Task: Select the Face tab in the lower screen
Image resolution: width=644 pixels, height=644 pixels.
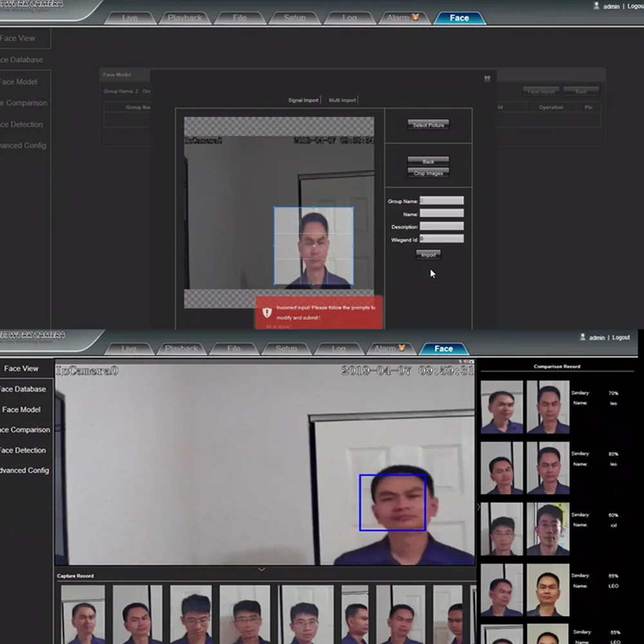Action: click(x=444, y=348)
